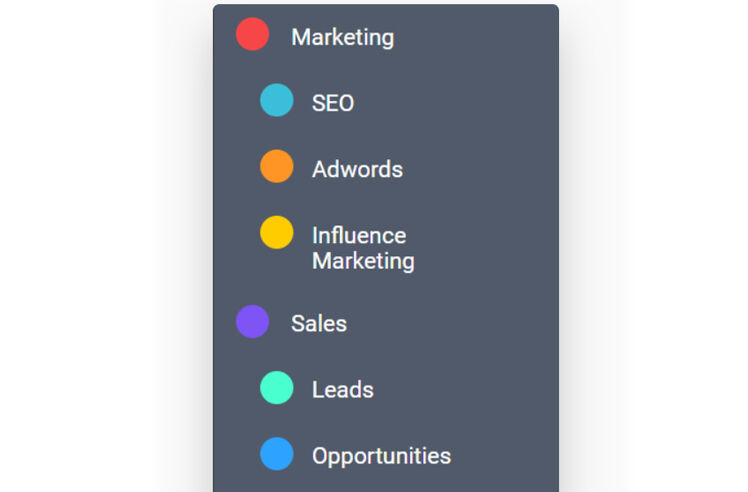Click the orange circle for Adwords
Viewport: 748px width, 492px height.
tap(277, 166)
